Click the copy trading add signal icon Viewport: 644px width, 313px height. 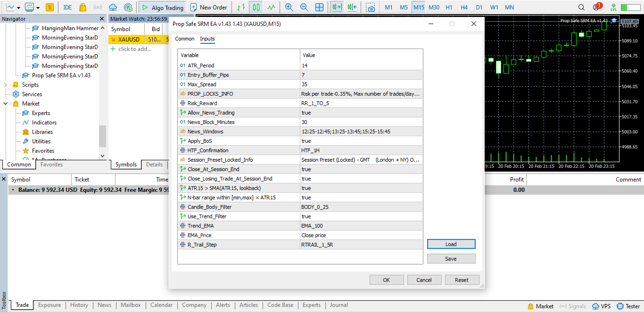[128, 8]
